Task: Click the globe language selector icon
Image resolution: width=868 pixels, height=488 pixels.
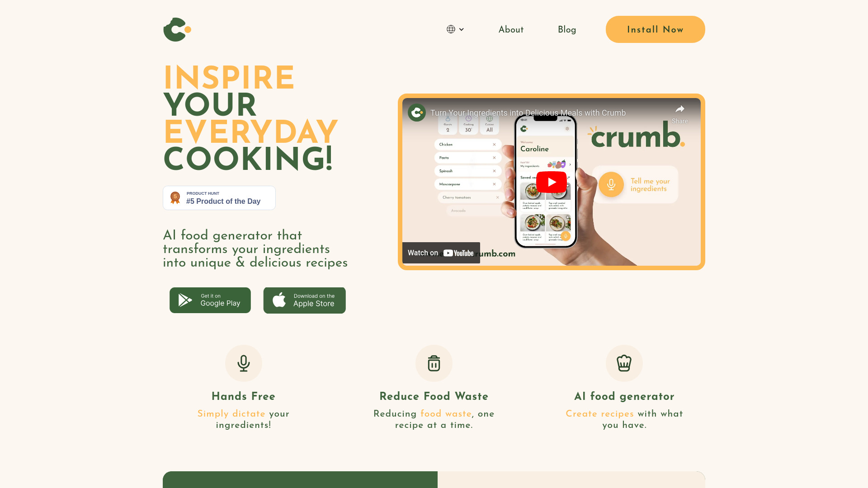Action: (451, 29)
